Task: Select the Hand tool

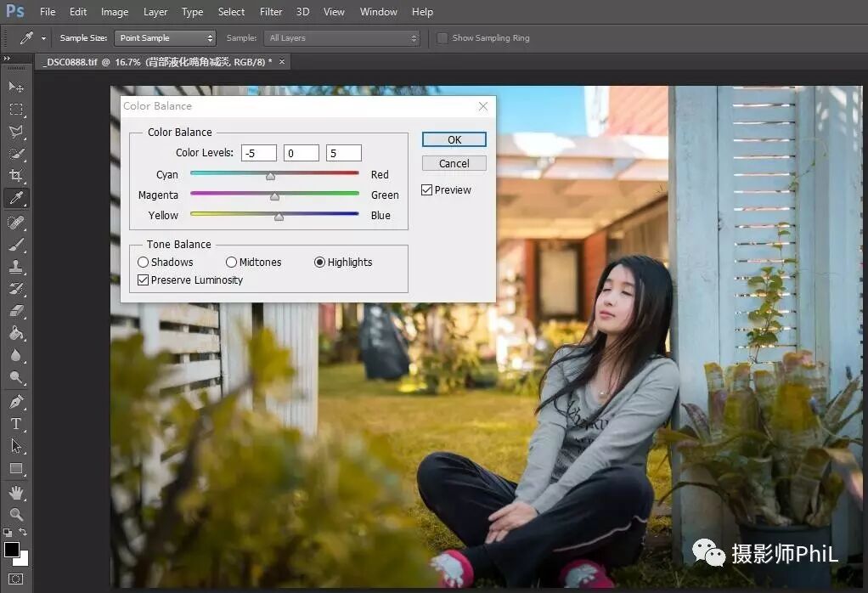Action: (x=16, y=492)
